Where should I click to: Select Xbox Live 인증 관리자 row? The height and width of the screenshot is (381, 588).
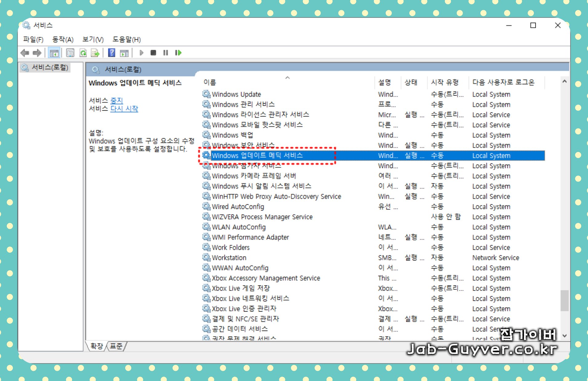point(373,308)
